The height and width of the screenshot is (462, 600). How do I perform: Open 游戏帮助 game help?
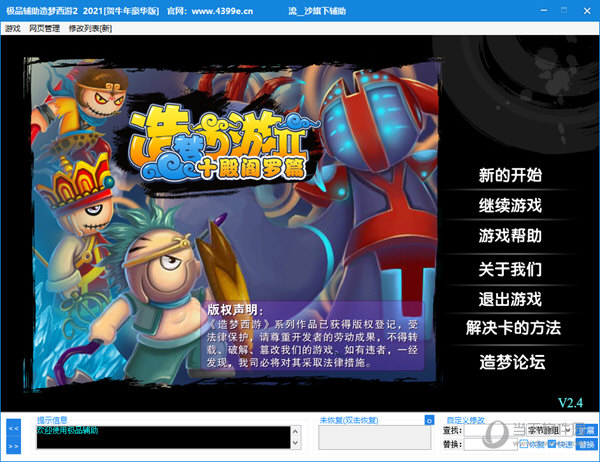(510, 235)
